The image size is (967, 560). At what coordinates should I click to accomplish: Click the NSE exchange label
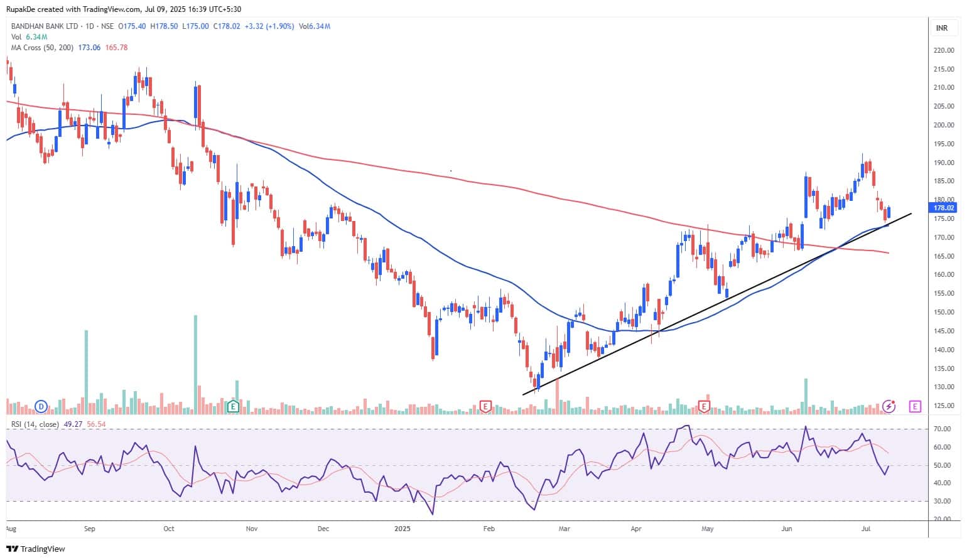click(107, 26)
